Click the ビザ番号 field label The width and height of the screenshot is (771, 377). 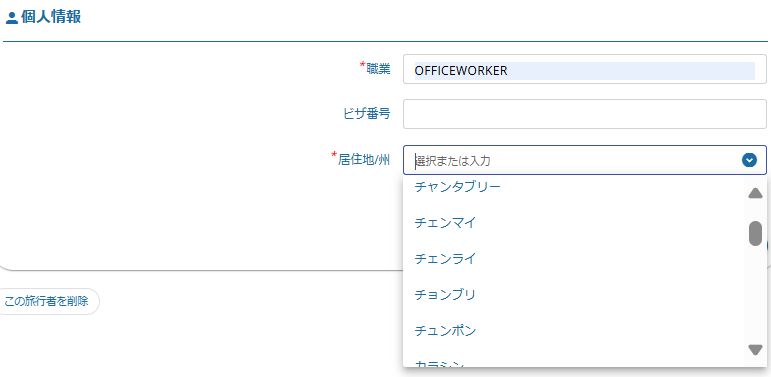tap(367, 114)
